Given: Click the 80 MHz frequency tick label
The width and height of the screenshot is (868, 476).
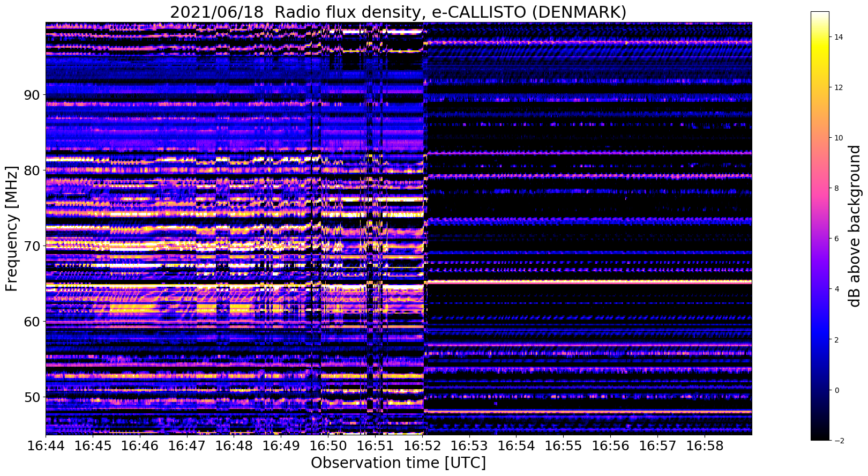Looking at the screenshot, I should pyautogui.click(x=31, y=170).
